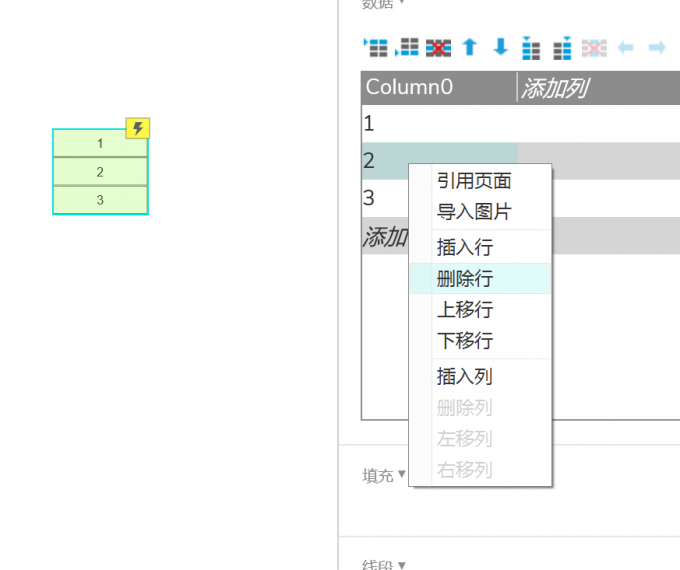Choose 导入图片 in the context menu
This screenshot has width=680, height=570.
(x=481, y=212)
